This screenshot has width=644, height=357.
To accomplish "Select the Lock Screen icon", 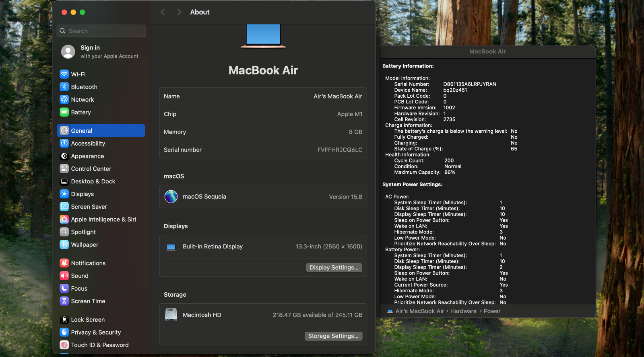I will 64,320.
